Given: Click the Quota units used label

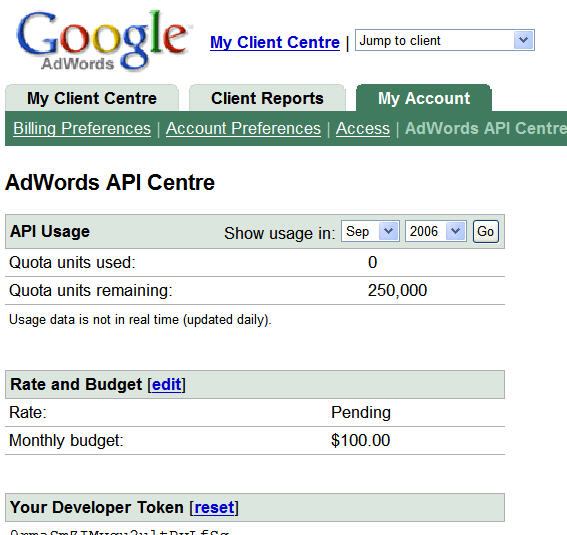Looking at the screenshot, I should click(72, 262).
